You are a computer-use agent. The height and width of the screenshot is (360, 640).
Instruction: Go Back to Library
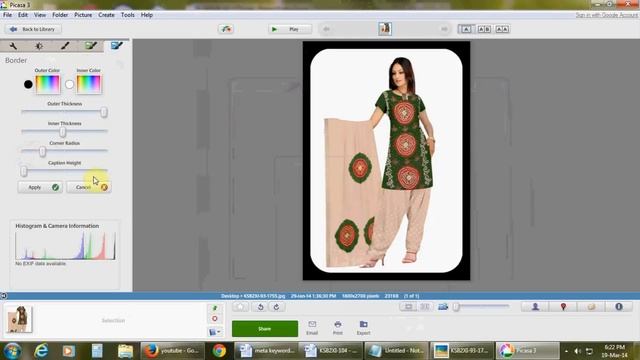coord(33,29)
